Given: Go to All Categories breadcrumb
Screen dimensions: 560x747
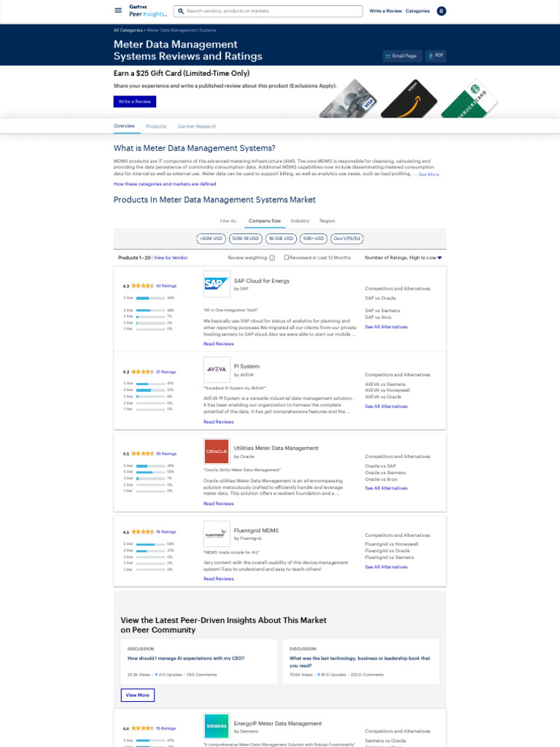Looking at the screenshot, I should click(128, 30).
